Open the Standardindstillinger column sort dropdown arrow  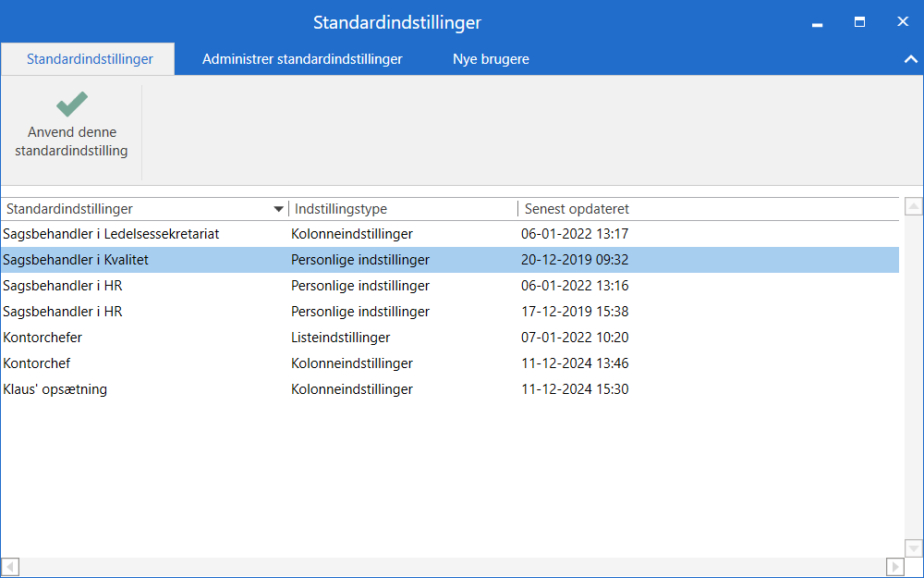click(279, 209)
